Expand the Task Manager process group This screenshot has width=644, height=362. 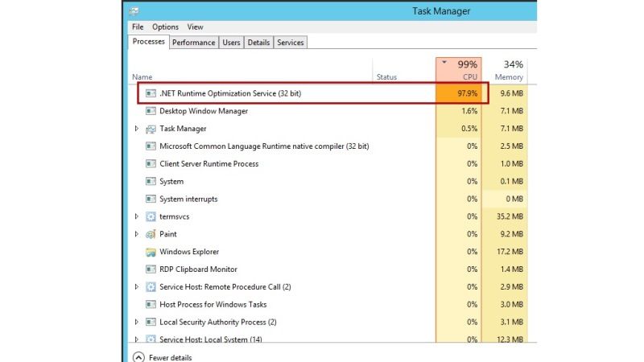pos(137,129)
